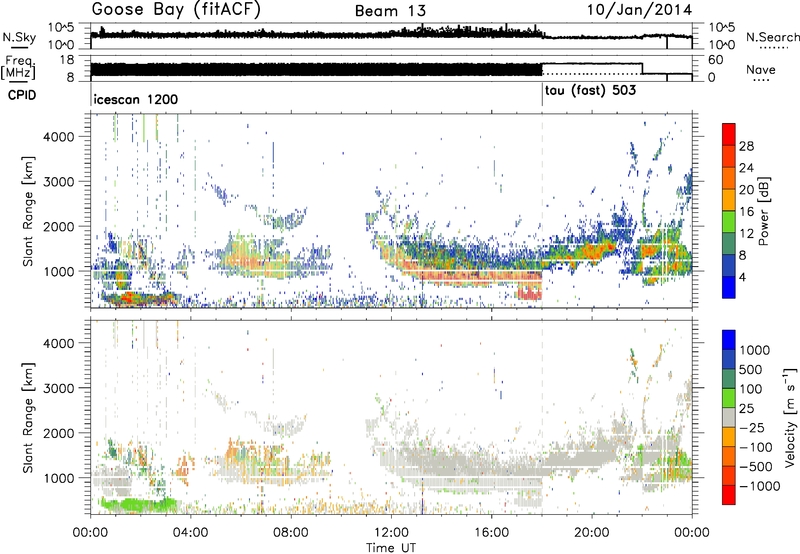Pick the red top segment of Power color bar
The width and height of the screenshot is (800, 554).
(x=729, y=135)
